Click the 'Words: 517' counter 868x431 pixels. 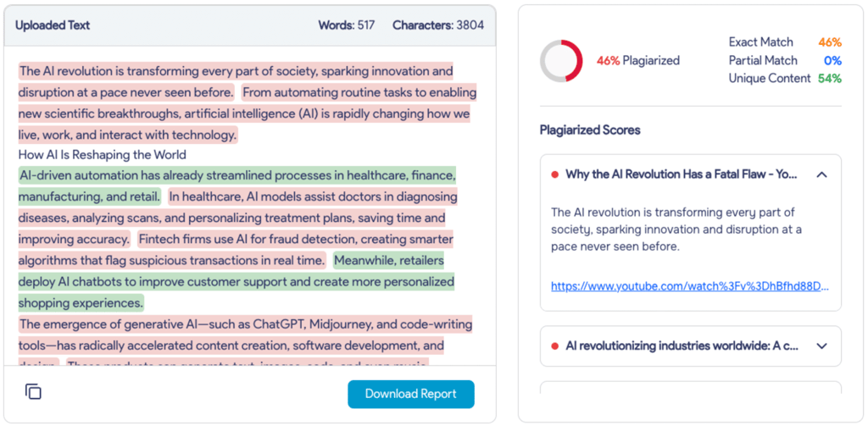(347, 25)
